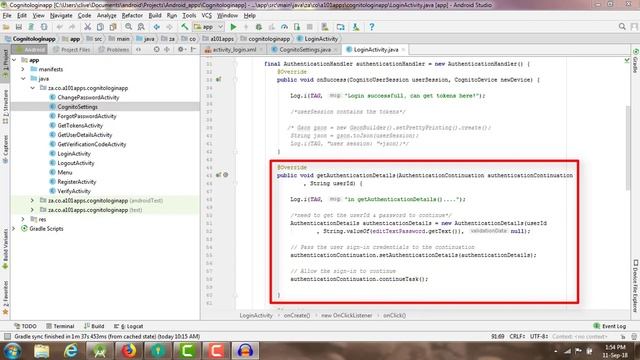Open the Gradle side panel
Viewport: 640px width, 360px height.
click(636, 61)
